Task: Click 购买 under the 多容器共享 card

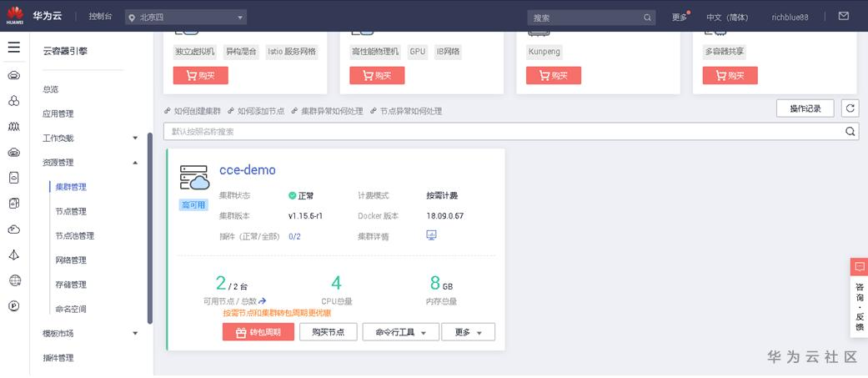Action: (x=730, y=75)
